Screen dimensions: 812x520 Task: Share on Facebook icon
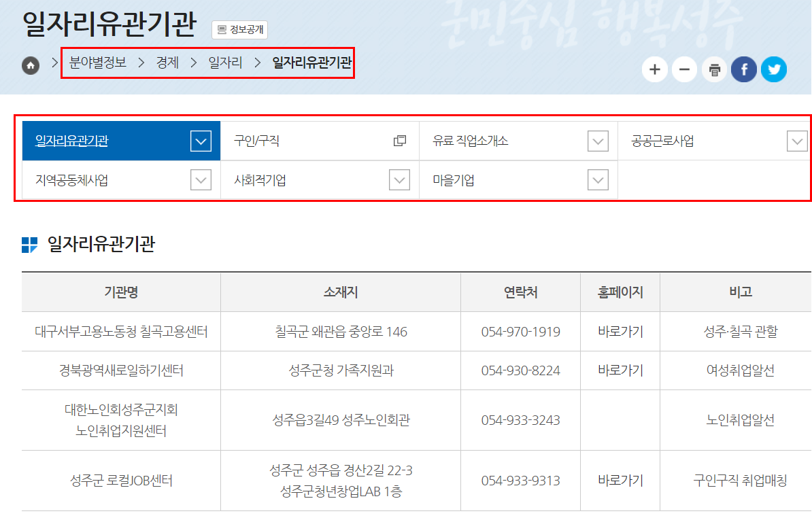[744, 69]
